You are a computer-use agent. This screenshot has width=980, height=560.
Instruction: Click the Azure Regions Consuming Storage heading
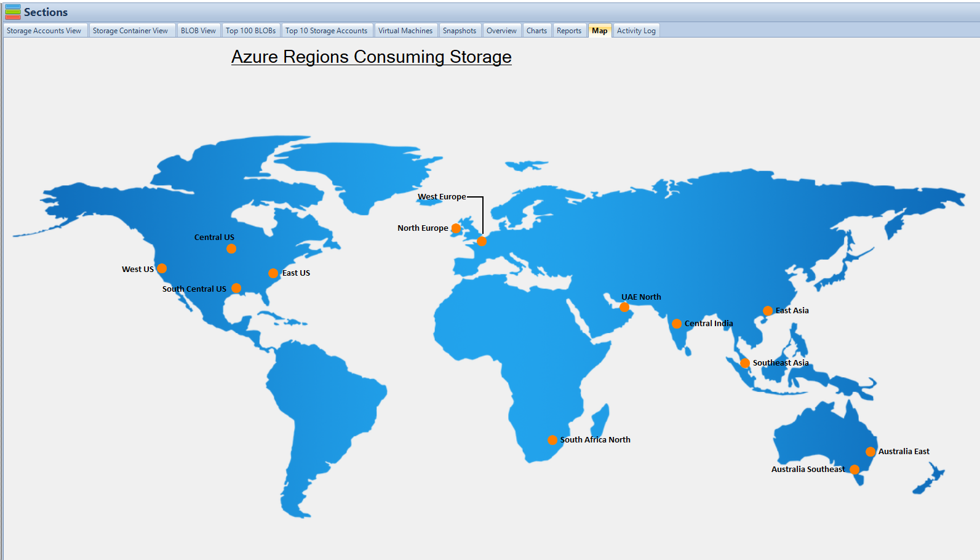point(372,57)
